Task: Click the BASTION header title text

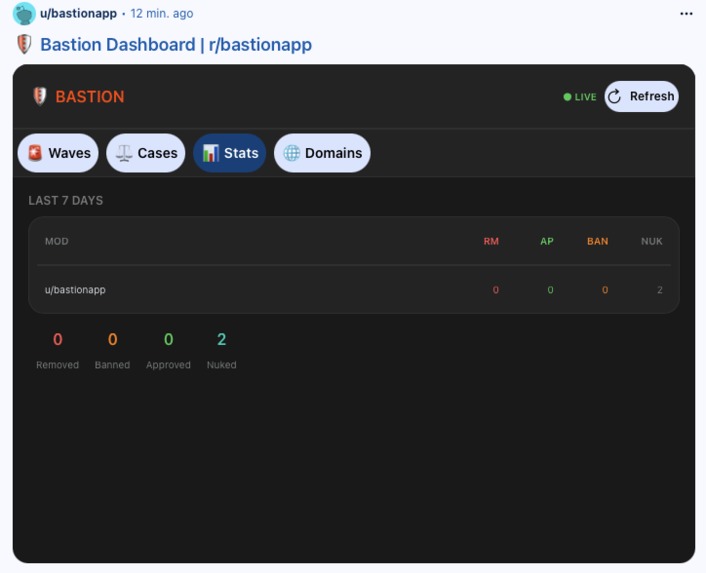Action: pos(90,97)
